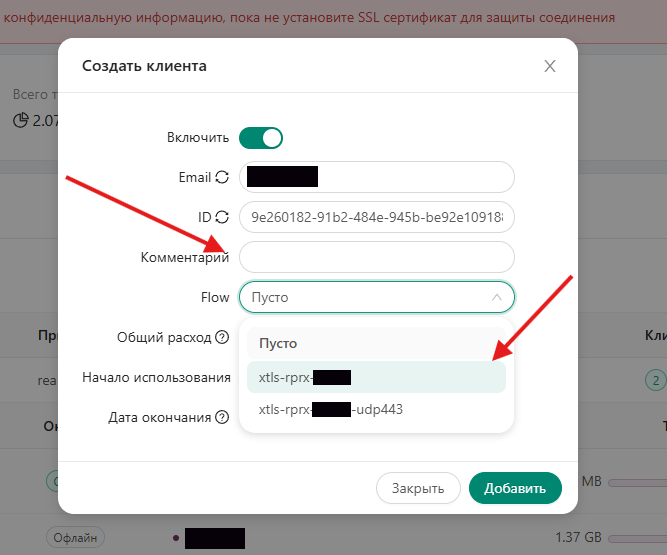667x555 pixels.
Task: Open the Flow combo box showing Пусто
Action: click(x=376, y=297)
